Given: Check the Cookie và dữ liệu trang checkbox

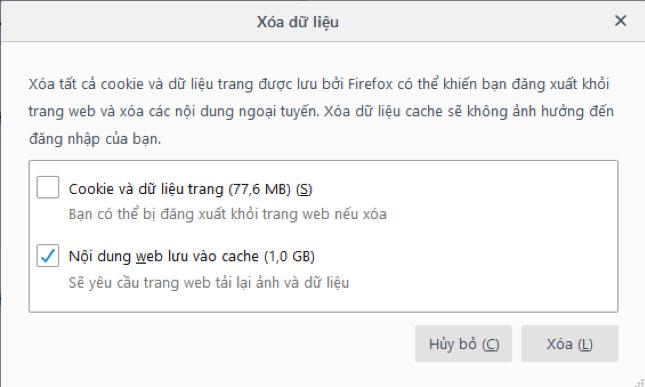Looking at the screenshot, I should pyautogui.click(x=48, y=188).
